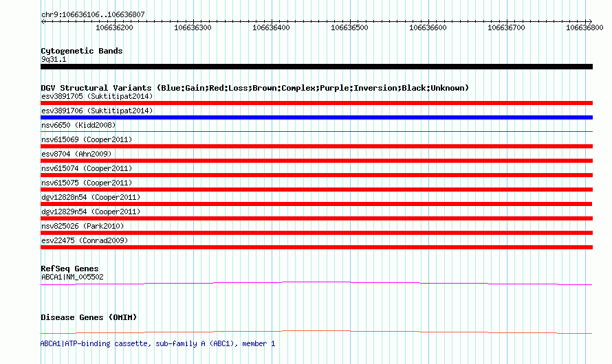Open variant nsv615075 (Cooper2011) label
Viewport: 612px width, 364px height.
[87, 183]
